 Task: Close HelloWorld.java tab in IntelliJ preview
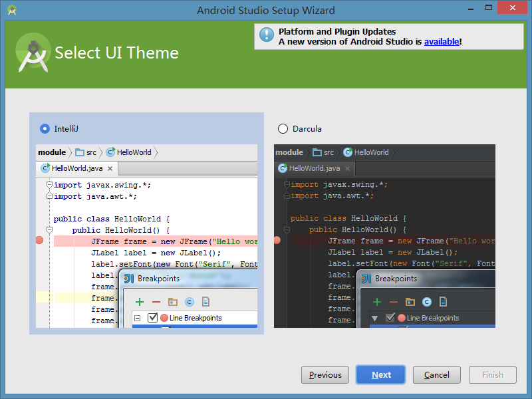(110, 169)
